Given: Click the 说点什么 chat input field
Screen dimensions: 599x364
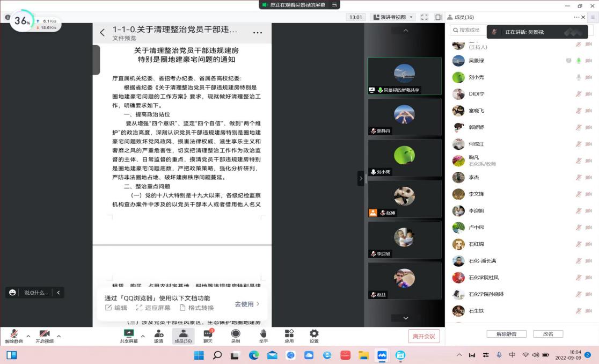Looking at the screenshot, I should click(36, 293).
